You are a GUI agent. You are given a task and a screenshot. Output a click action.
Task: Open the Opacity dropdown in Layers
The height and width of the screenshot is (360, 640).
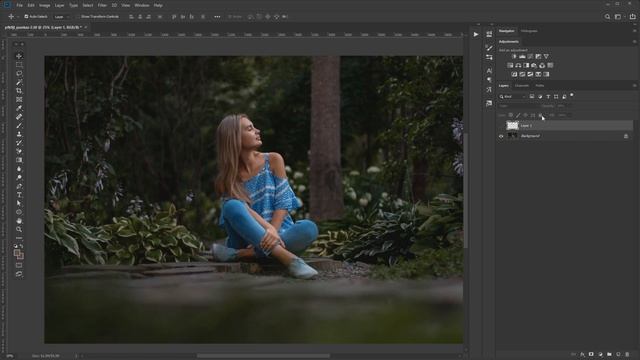562,106
